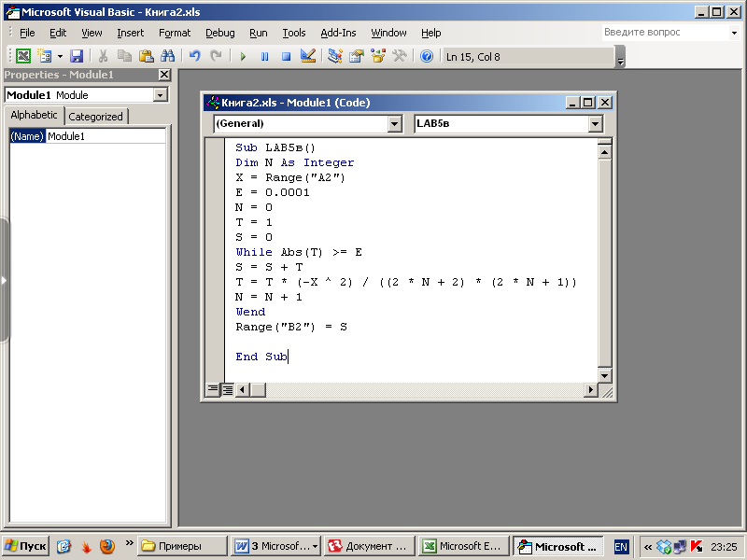Click the 'Dim N As Integer' code line

[295, 162]
